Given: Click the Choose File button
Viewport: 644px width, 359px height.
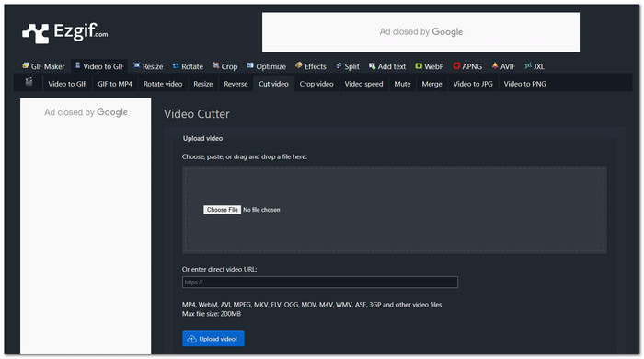Looking at the screenshot, I should 223,210.
